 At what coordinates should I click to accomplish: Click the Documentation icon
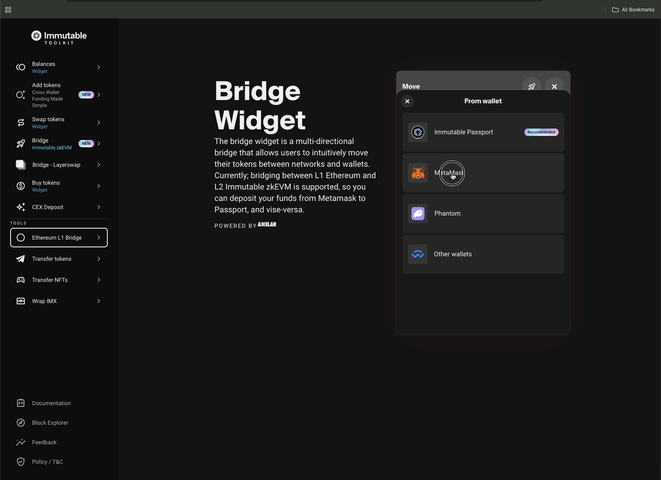[x=20, y=403]
